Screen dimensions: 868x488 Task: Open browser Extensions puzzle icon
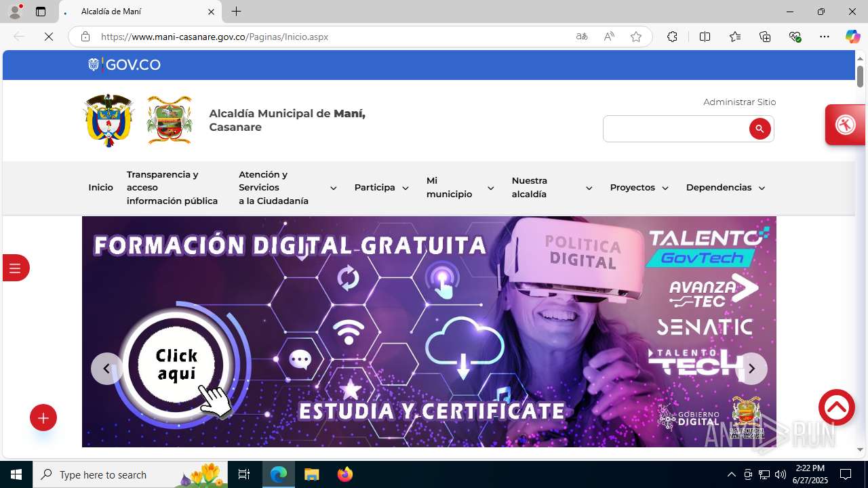click(x=672, y=37)
